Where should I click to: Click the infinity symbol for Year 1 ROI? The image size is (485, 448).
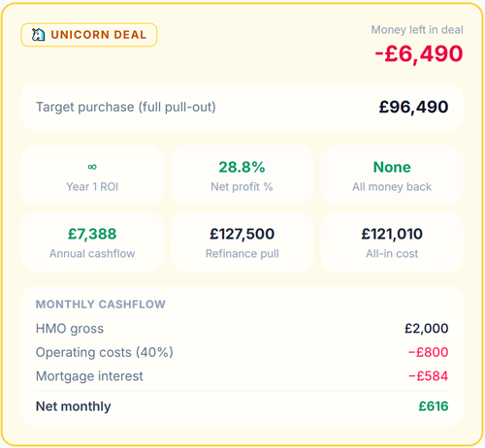tap(92, 167)
